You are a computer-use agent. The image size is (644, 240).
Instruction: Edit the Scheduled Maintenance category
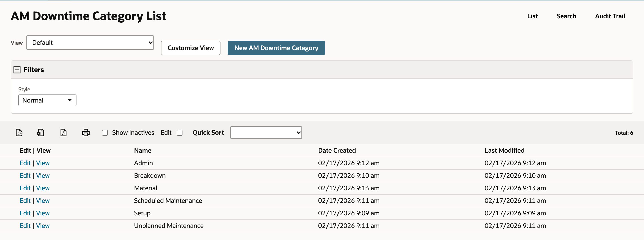pyautogui.click(x=25, y=201)
